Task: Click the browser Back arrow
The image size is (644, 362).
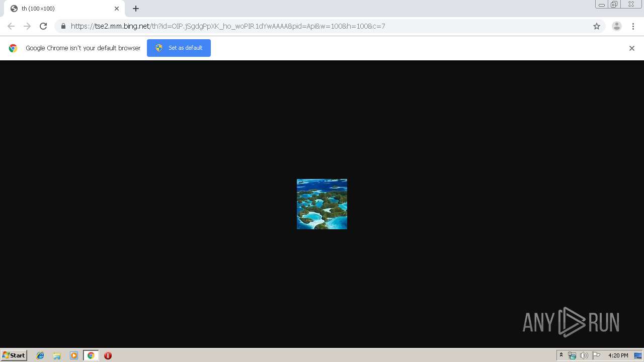Action: tap(11, 26)
